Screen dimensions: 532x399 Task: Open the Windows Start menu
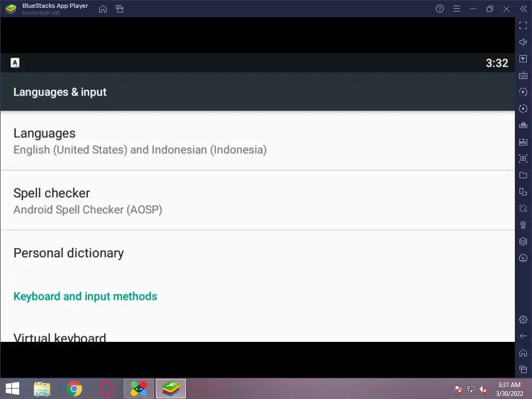12,389
